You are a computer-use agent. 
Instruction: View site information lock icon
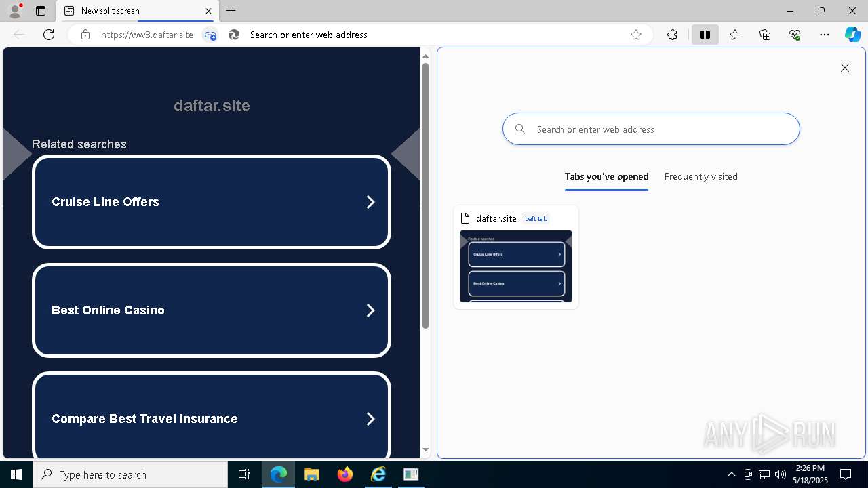(85, 35)
